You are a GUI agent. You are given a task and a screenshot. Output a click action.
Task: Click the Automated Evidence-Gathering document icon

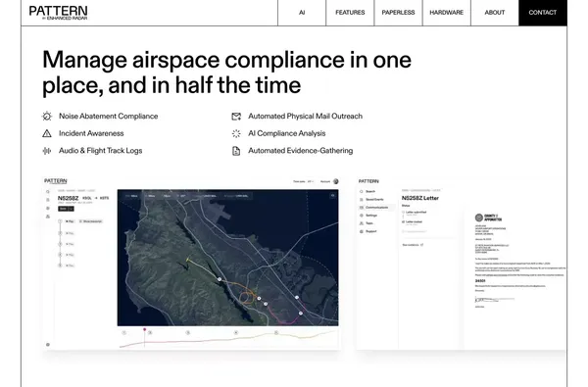point(236,151)
